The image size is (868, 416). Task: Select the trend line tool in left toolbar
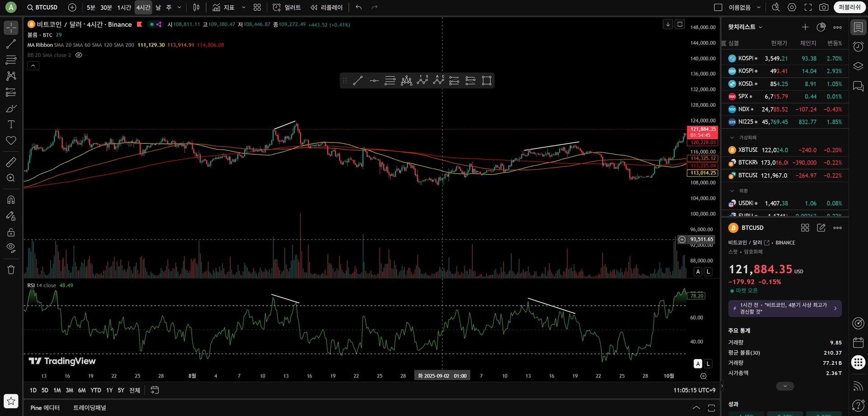(x=11, y=44)
